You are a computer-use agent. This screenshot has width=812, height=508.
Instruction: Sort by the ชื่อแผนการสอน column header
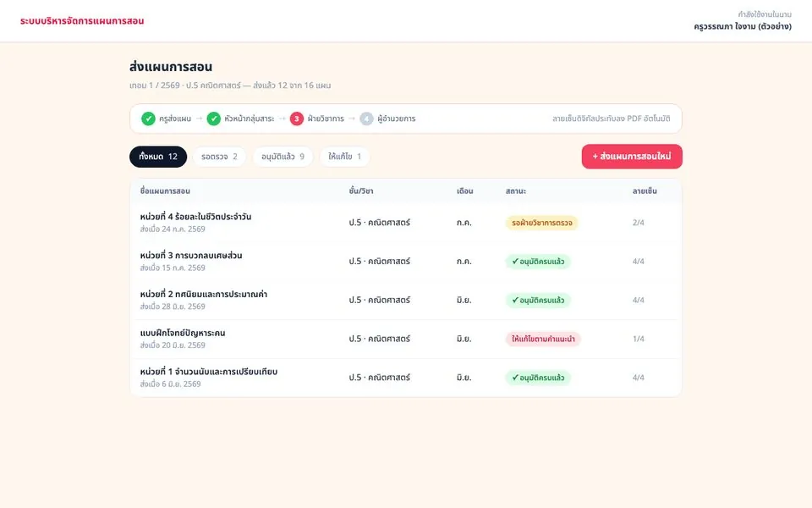click(165, 191)
